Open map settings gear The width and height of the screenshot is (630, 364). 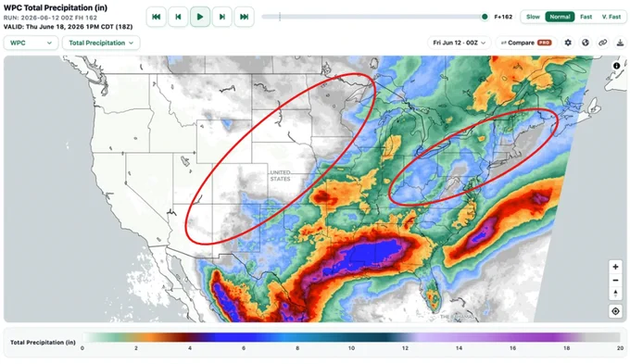coord(568,43)
